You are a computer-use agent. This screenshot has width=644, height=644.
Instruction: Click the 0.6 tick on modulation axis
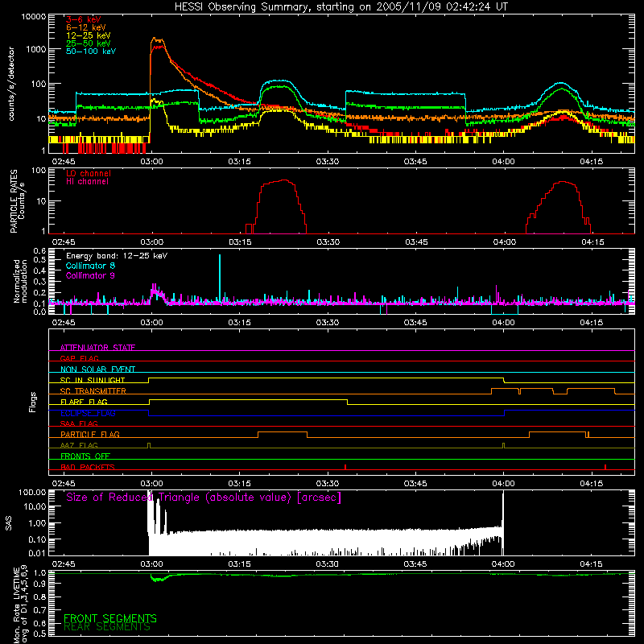coord(39,251)
